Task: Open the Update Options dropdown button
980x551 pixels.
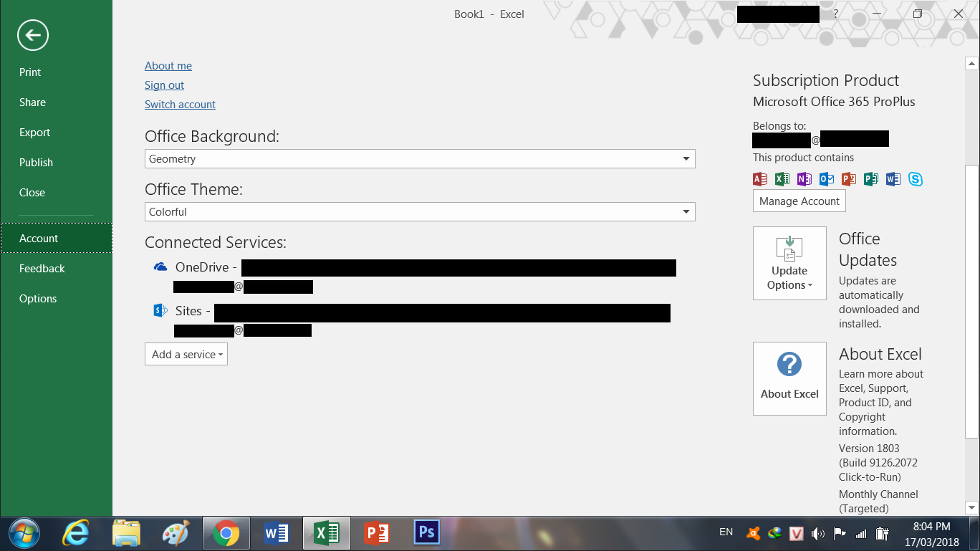Action: click(x=789, y=263)
